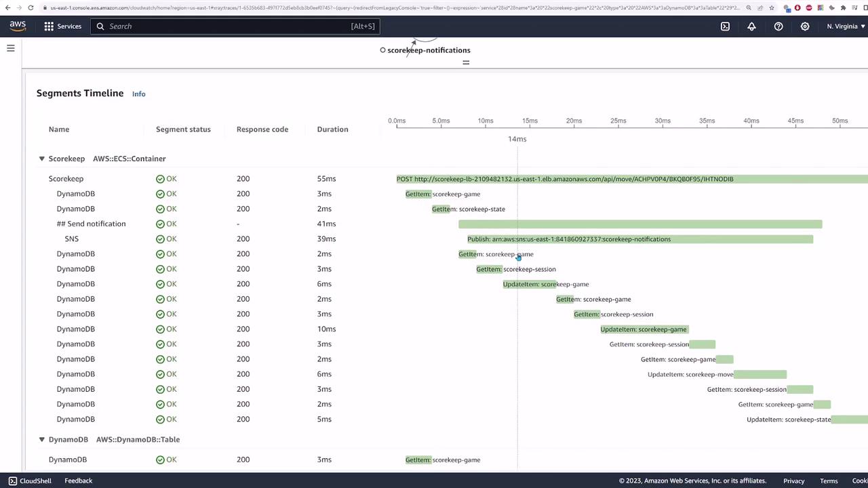Open the Services grid menu
The height and width of the screenshot is (488, 868).
(x=49, y=26)
